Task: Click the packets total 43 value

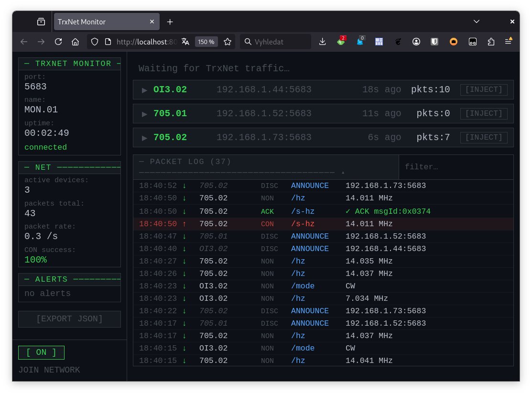Action: (x=30, y=213)
